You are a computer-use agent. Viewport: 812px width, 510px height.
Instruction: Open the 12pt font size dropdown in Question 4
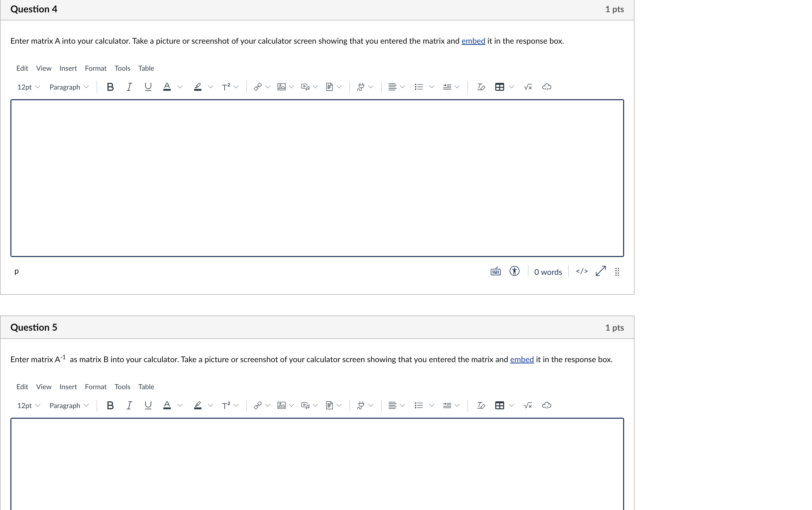28,87
